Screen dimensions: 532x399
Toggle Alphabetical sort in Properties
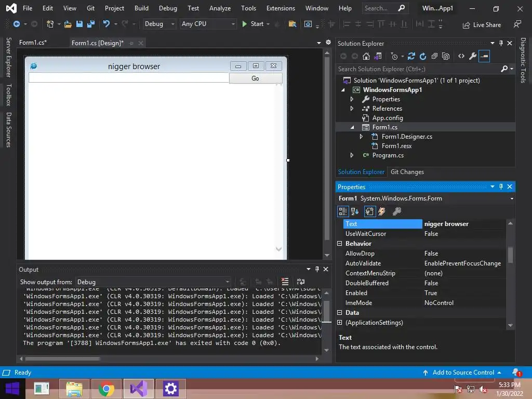pyautogui.click(x=355, y=211)
